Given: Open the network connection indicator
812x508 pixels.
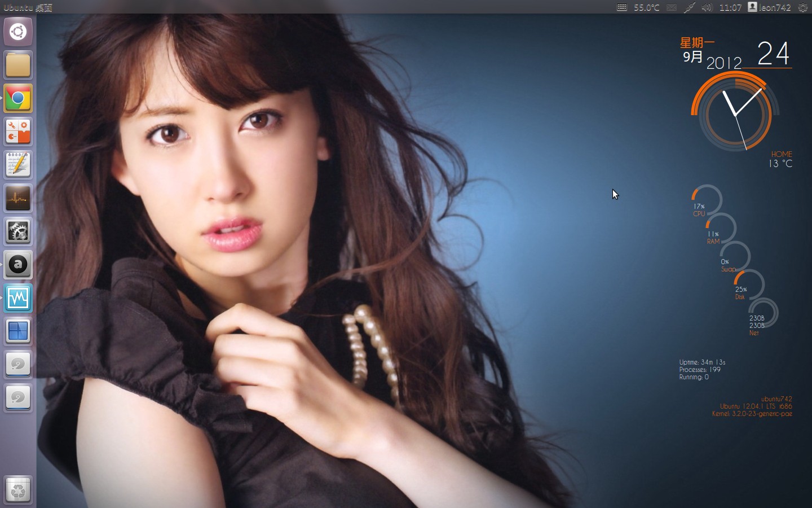Looking at the screenshot, I should pos(689,7).
